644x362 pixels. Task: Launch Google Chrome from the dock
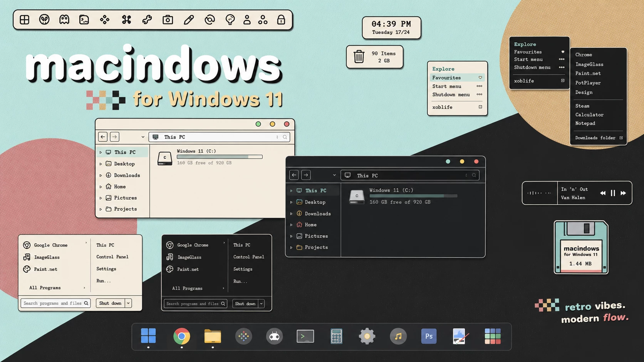point(181,336)
